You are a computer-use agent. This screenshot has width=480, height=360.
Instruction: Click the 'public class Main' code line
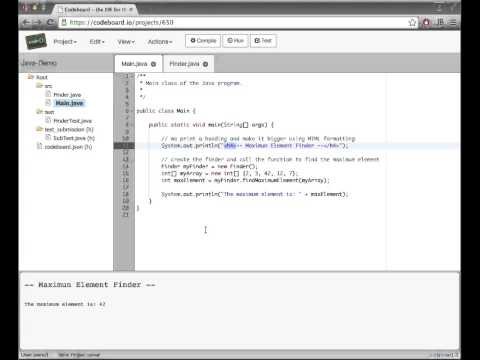(166, 111)
